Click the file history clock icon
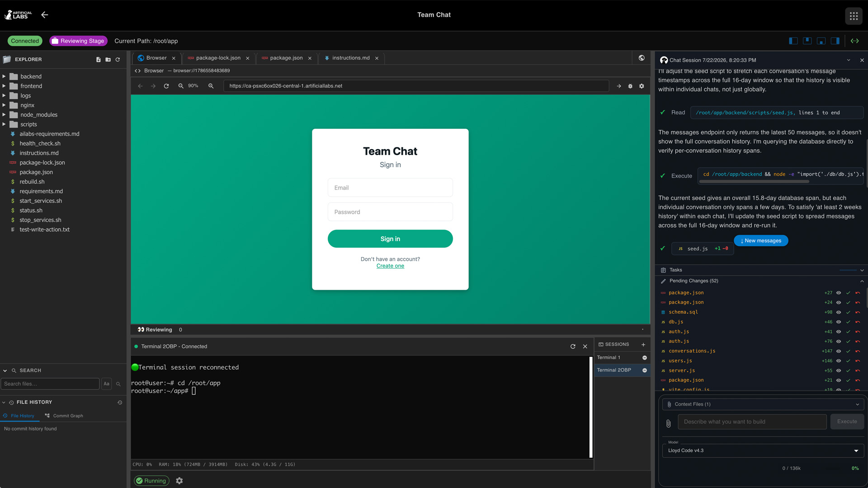Screen dimensions: 868x488 [x=120, y=403]
